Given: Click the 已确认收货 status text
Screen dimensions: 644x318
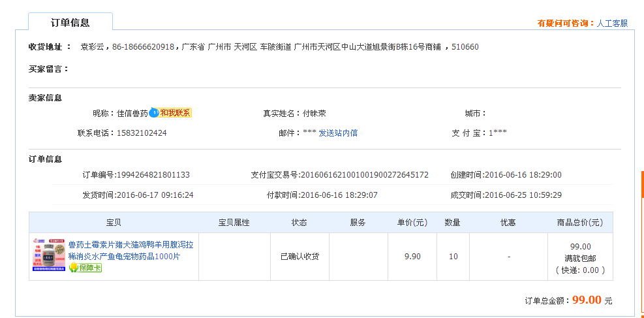Looking at the screenshot, I should tap(299, 257).
